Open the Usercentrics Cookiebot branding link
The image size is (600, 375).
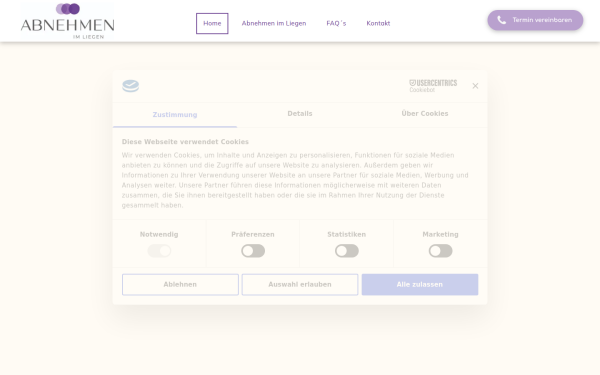tap(433, 86)
